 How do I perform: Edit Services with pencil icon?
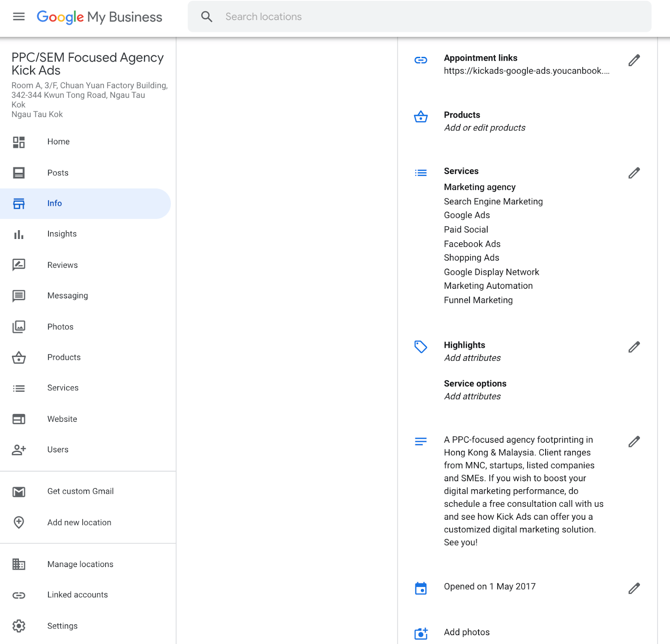[x=634, y=173]
